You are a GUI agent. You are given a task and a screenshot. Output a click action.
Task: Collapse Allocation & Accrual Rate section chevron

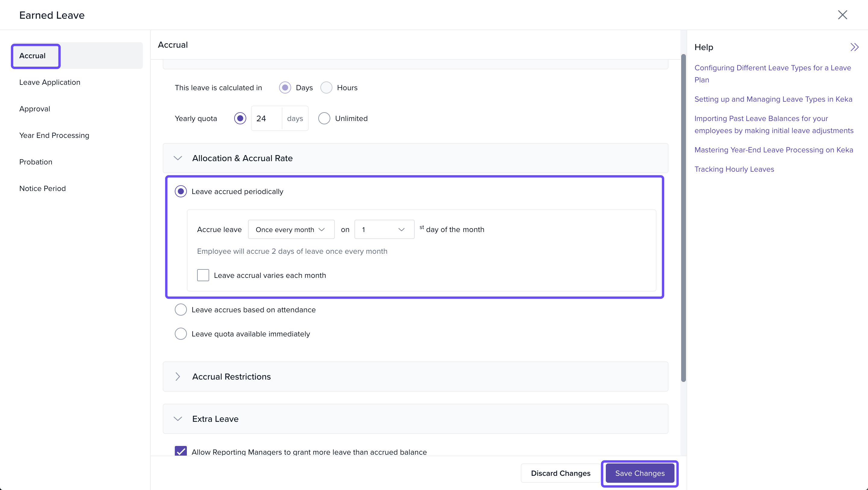pyautogui.click(x=178, y=158)
